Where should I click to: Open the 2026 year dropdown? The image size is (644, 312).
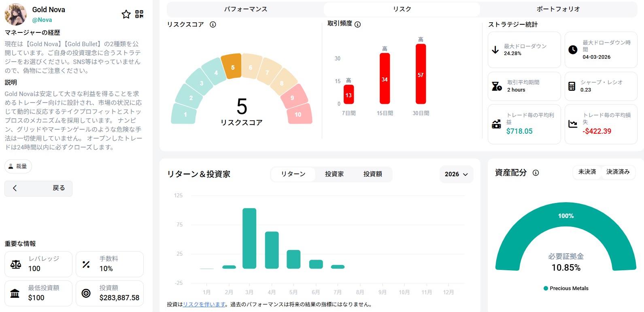point(456,174)
